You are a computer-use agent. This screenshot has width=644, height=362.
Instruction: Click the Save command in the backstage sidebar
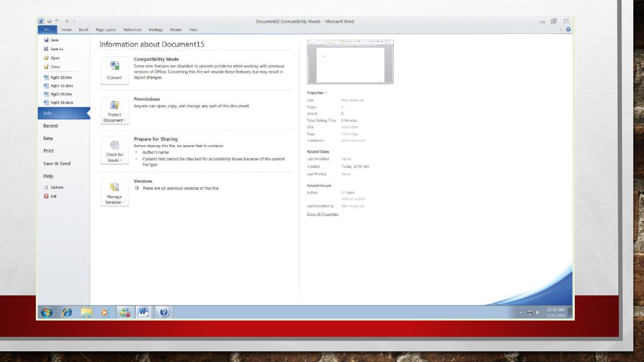(x=52, y=40)
